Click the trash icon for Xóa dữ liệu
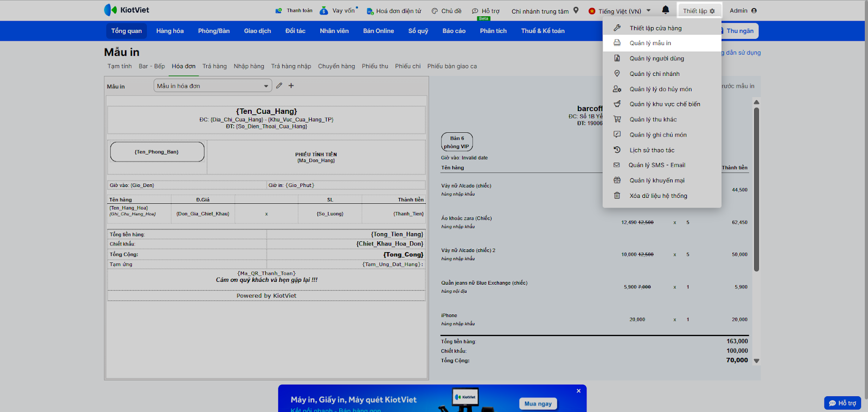Image resolution: width=868 pixels, height=412 pixels. (x=617, y=196)
